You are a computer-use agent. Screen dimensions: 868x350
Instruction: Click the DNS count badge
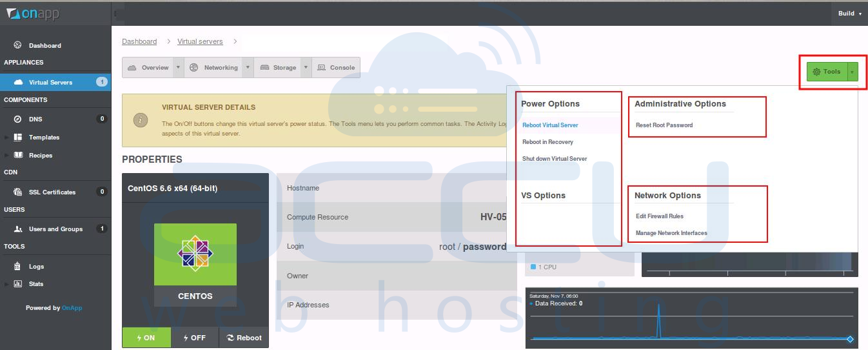pyautogui.click(x=101, y=119)
